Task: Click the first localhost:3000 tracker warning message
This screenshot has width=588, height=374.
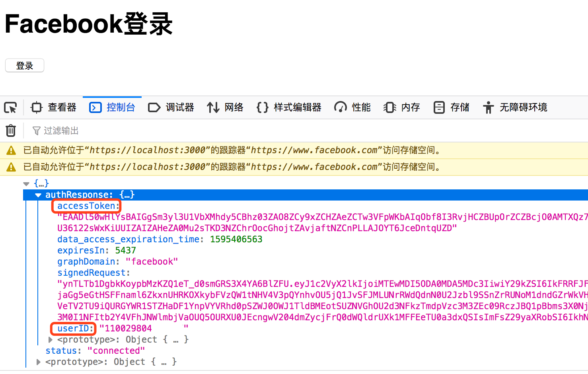Action: (232, 150)
